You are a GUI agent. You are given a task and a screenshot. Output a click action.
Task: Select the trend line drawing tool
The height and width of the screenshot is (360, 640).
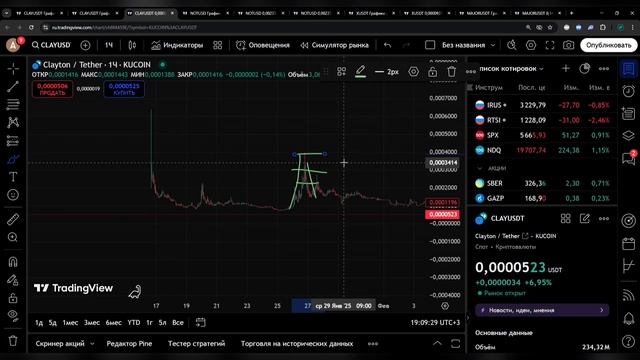13,87
